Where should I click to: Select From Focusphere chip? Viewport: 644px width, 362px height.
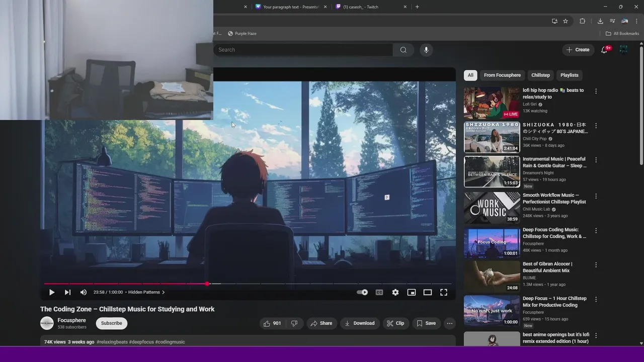click(x=502, y=75)
